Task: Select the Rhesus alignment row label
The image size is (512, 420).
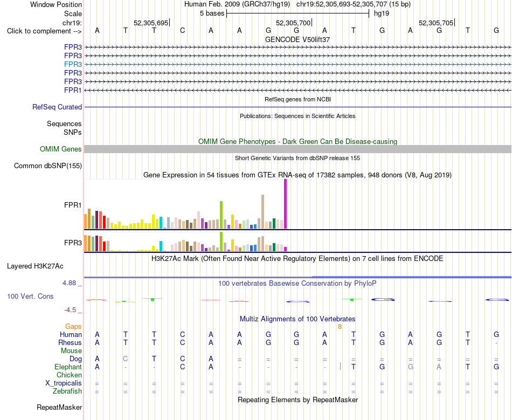Action: pyautogui.click(x=70, y=342)
